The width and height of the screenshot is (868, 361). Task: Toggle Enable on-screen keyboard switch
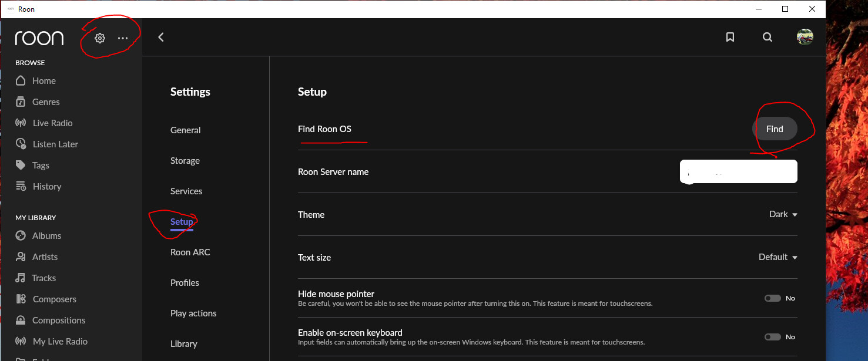pyautogui.click(x=772, y=337)
